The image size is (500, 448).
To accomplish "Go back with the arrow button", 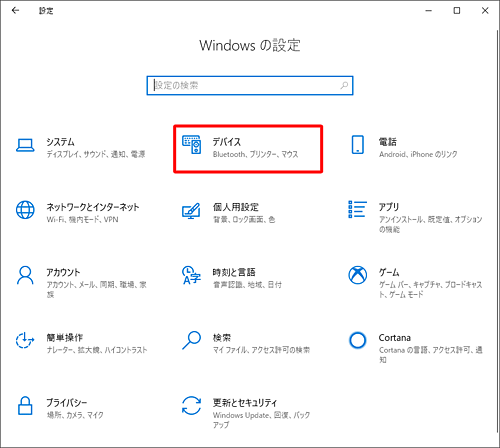I will pos(15,11).
